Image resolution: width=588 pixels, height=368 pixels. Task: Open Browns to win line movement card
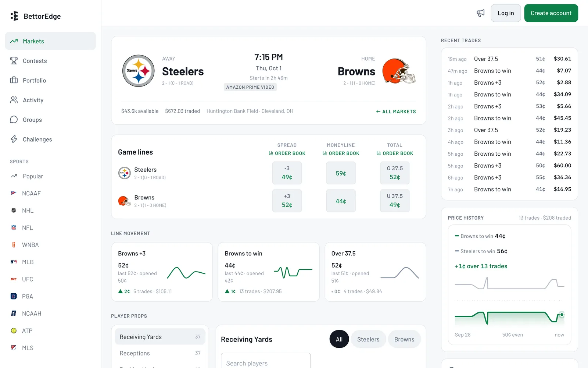tap(269, 272)
